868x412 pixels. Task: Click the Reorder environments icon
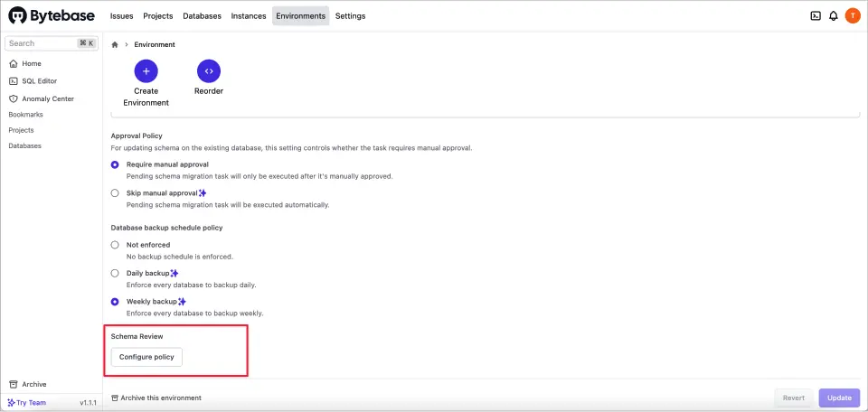(x=209, y=71)
